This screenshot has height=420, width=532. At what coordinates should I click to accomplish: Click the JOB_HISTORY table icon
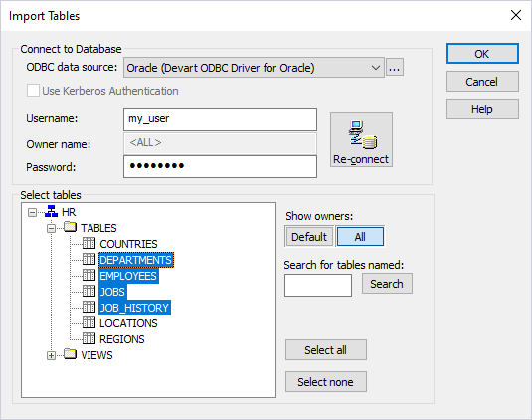point(89,307)
